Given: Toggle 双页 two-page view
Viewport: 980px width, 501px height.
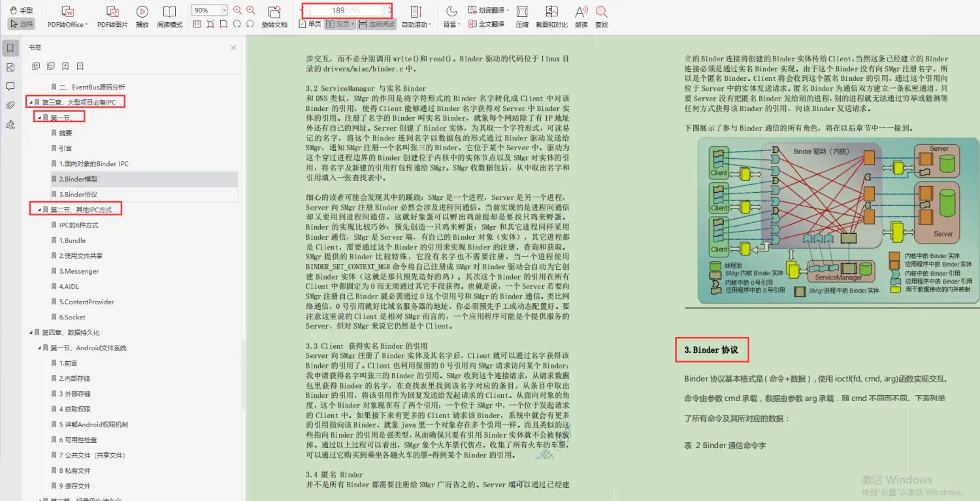Looking at the screenshot, I should (340, 24).
